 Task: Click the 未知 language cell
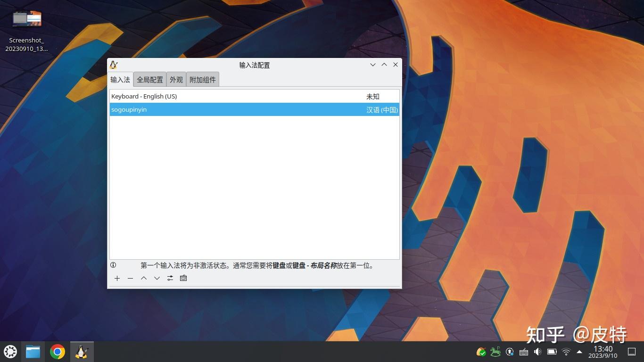pyautogui.click(x=373, y=96)
